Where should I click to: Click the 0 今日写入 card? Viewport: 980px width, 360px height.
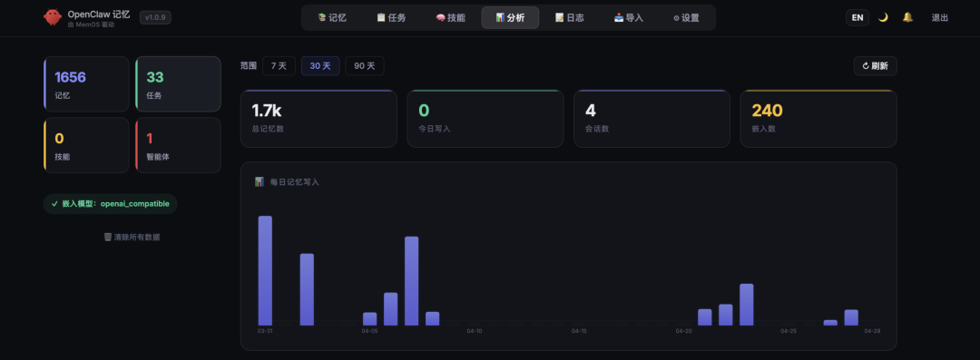coord(485,119)
